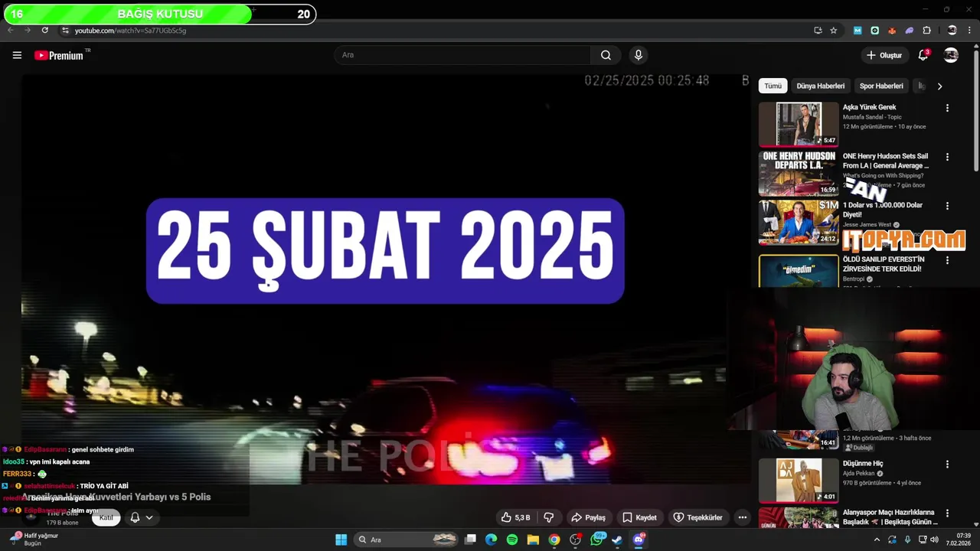Screen dimensions: 980x551
Task: Open more video actions ellipsis
Action: (x=742, y=517)
